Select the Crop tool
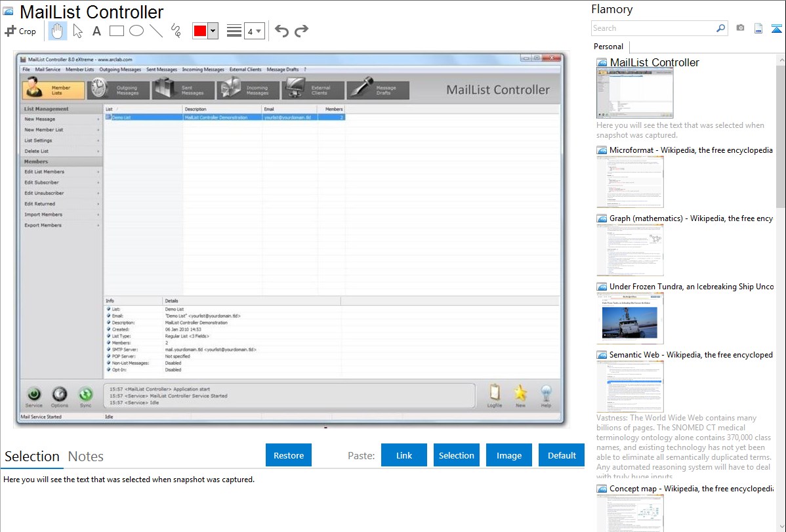This screenshot has width=786, height=532. (x=20, y=31)
